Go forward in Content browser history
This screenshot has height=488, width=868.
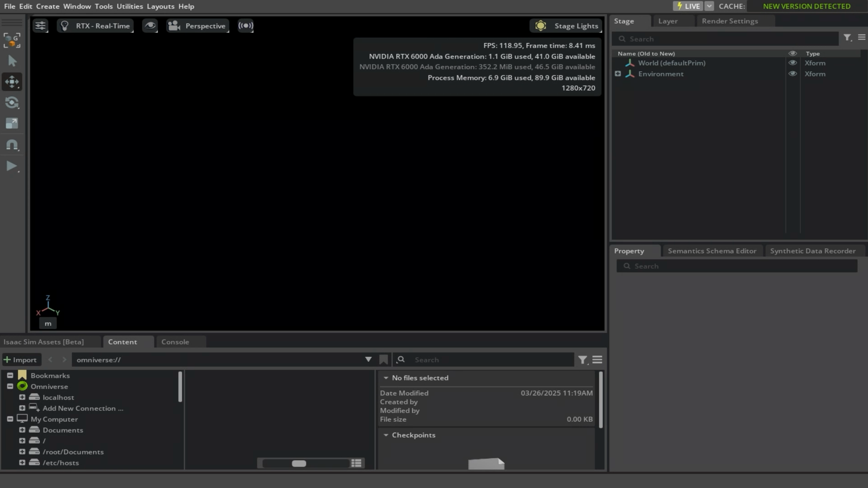[x=64, y=360]
